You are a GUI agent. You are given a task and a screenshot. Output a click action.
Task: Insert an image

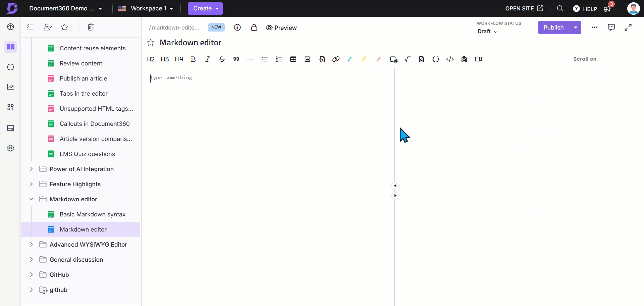click(x=307, y=59)
